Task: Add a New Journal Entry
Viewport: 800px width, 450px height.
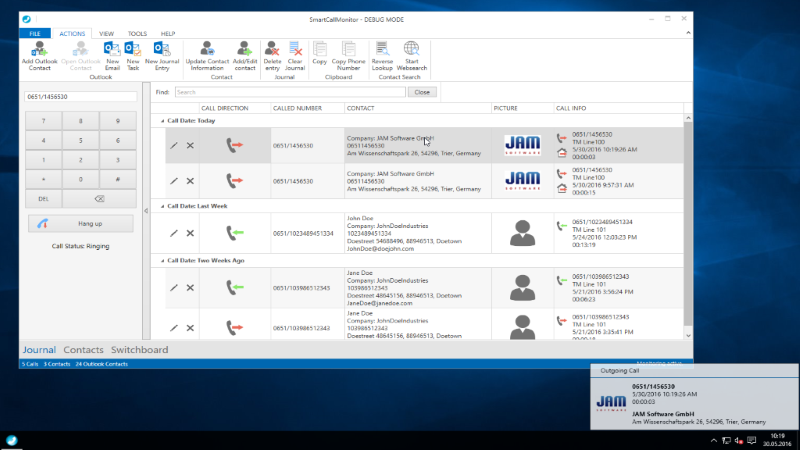Action: tap(162, 56)
